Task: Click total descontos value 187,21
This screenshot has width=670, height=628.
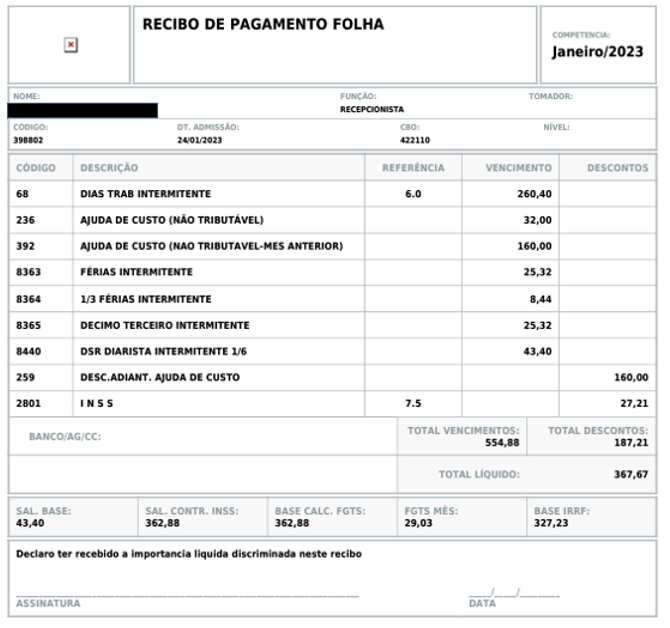Action: (631, 443)
